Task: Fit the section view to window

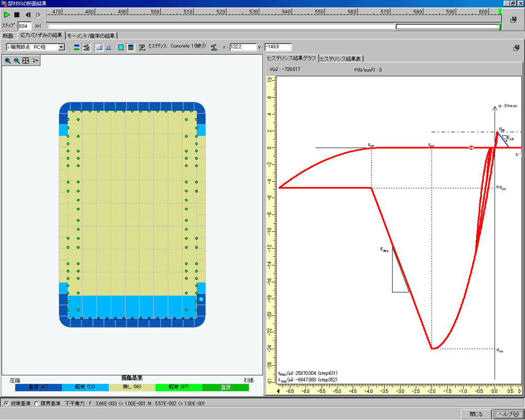Action: [25, 60]
